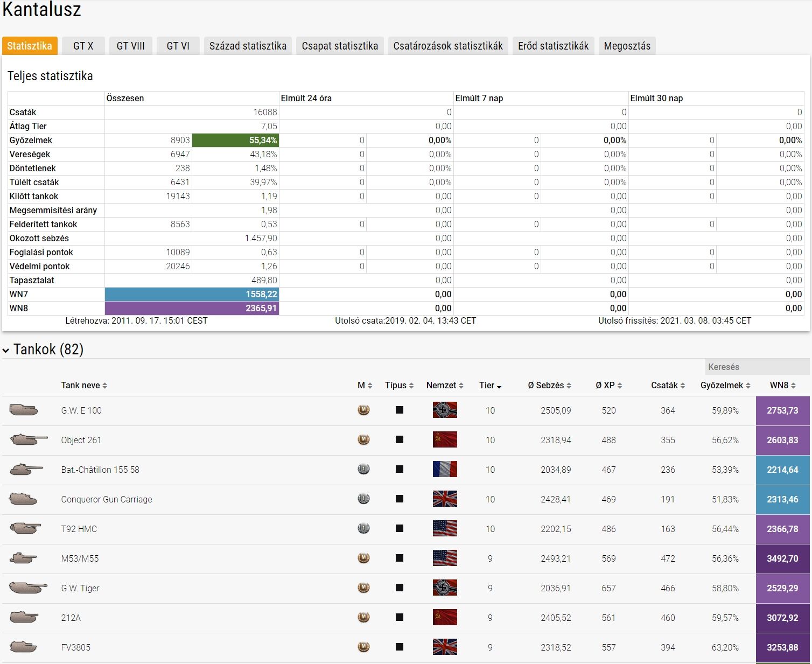The image size is (812, 664).
Task: Click the US flag in T92 HMC row
Action: (x=445, y=529)
